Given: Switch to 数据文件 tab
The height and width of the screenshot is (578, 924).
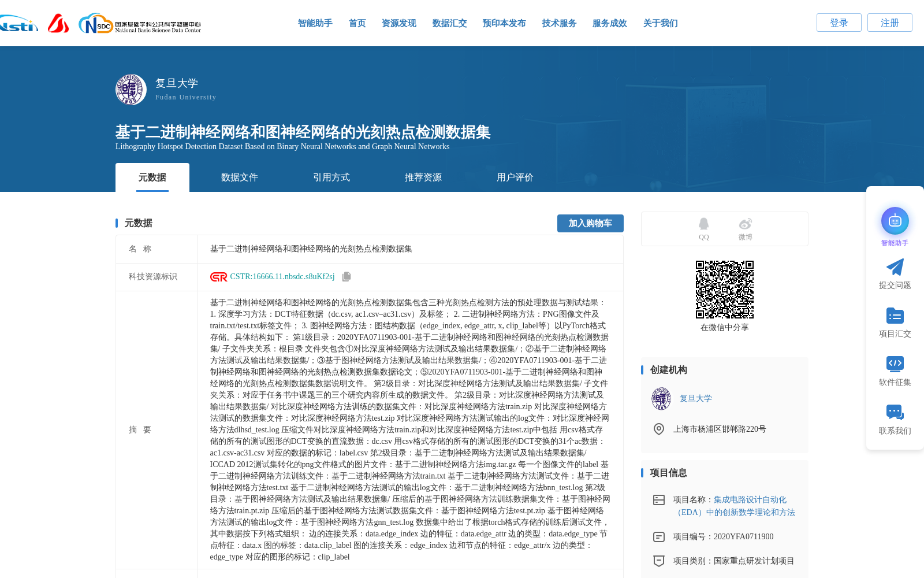Looking at the screenshot, I should 240,177.
